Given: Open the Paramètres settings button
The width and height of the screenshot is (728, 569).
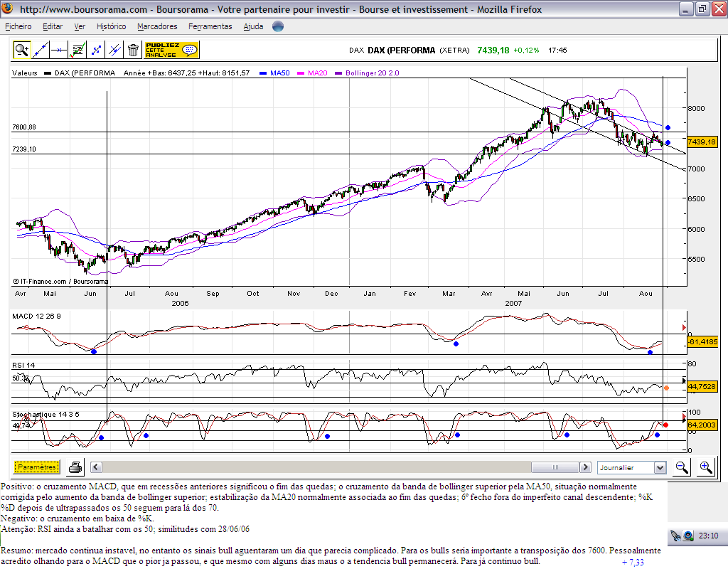Looking at the screenshot, I should click(37, 467).
